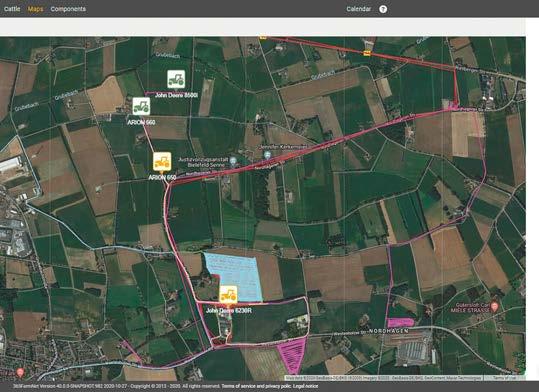Select the John Deere 8500i tractor marker
The height and width of the screenshot is (392, 539).
176,79
